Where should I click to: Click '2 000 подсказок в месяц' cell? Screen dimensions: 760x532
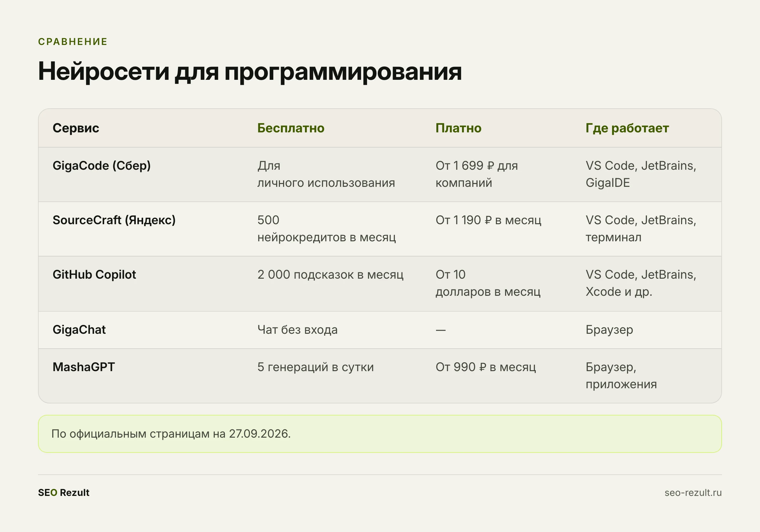pos(330,275)
